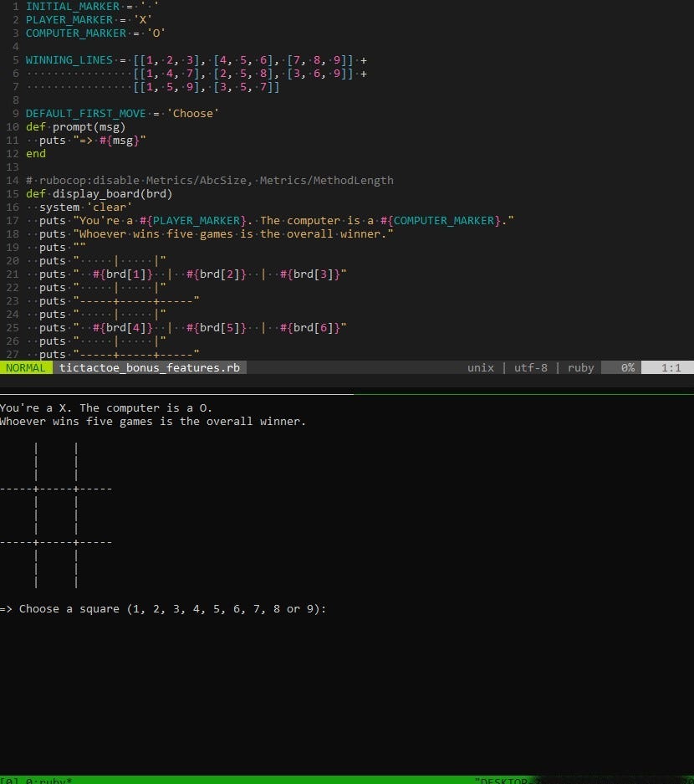Click the center square of the board

56,515
